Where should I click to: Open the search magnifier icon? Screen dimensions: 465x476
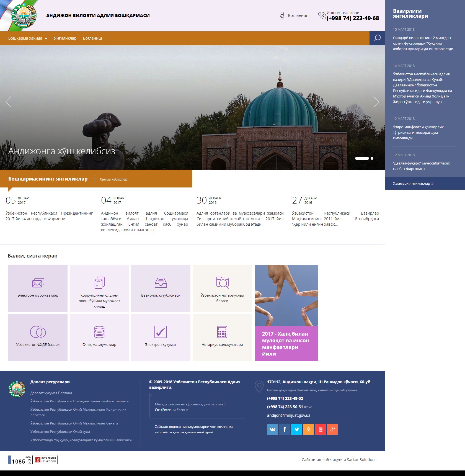pyautogui.click(x=377, y=38)
